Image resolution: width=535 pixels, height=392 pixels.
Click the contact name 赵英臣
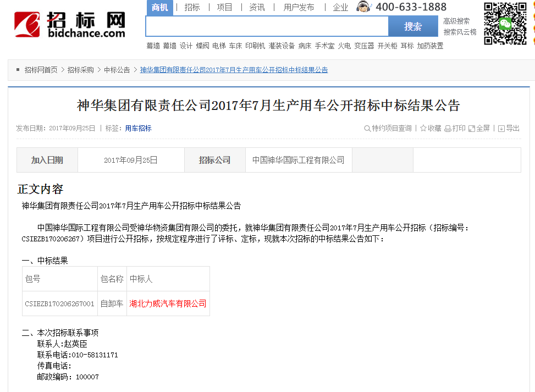click(75, 344)
